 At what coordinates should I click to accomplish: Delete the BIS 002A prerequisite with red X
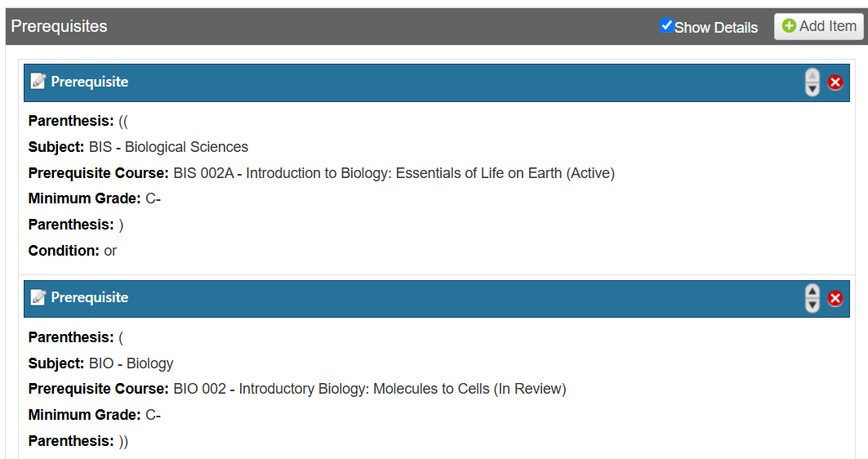click(835, 82)
